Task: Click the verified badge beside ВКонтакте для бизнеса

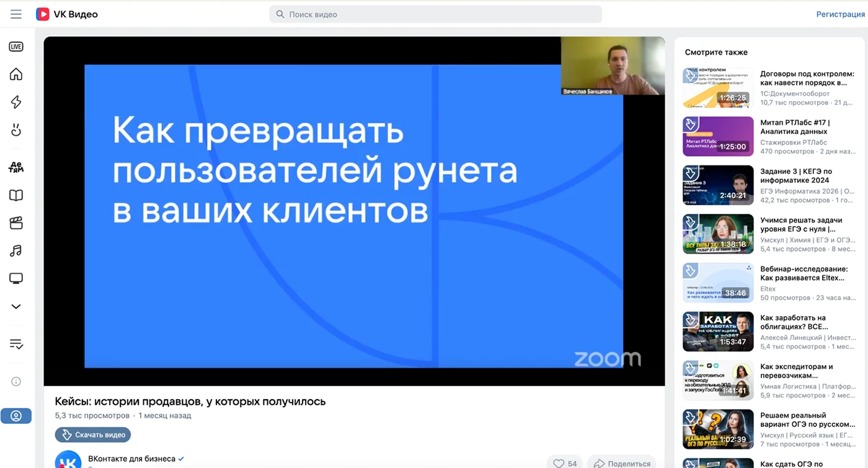Action: 181,459
